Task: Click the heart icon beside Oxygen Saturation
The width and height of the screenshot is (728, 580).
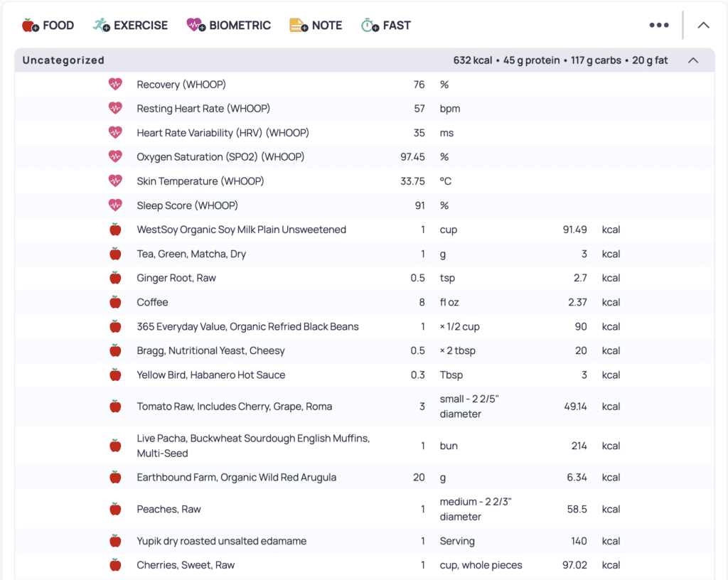Action: click(115, 157)
